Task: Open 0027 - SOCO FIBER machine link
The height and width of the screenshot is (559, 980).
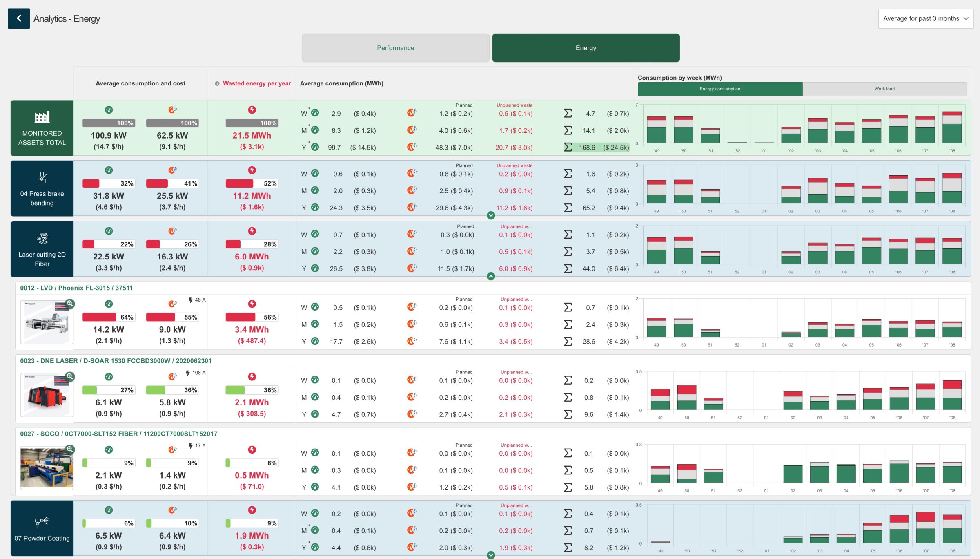Action: 118,434
